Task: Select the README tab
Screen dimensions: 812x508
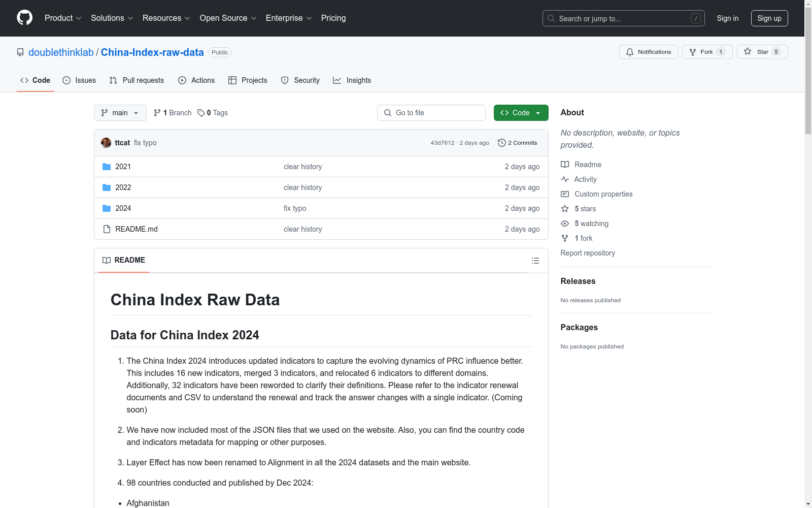Action: click(124, 260)
